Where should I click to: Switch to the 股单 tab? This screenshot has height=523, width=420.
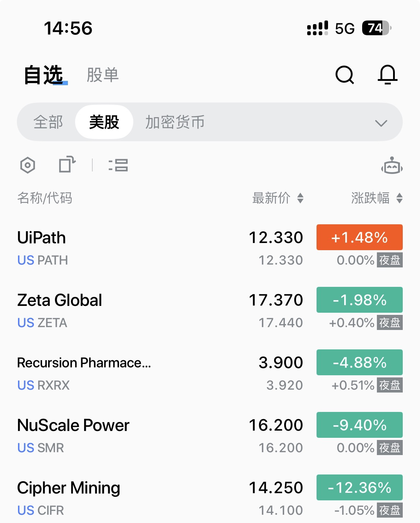point(103,75)
